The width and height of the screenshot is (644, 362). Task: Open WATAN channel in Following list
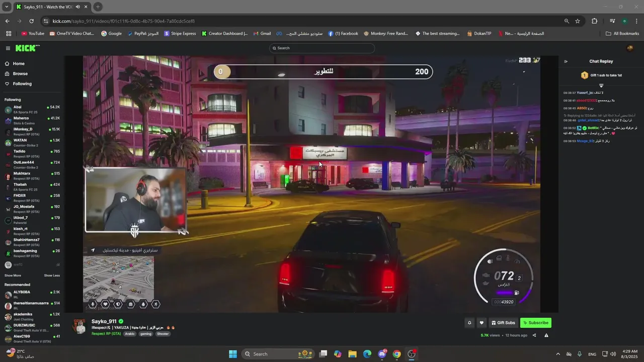[x=32, y=142]
